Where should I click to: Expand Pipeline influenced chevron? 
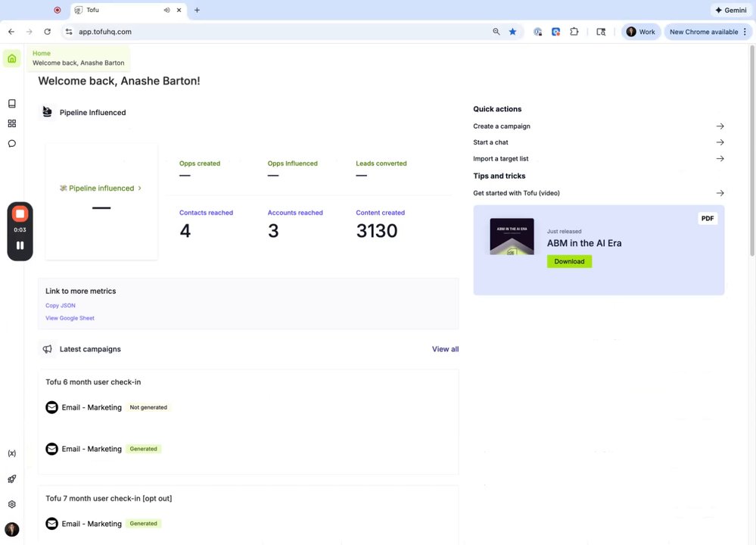(x=140, y=188)
